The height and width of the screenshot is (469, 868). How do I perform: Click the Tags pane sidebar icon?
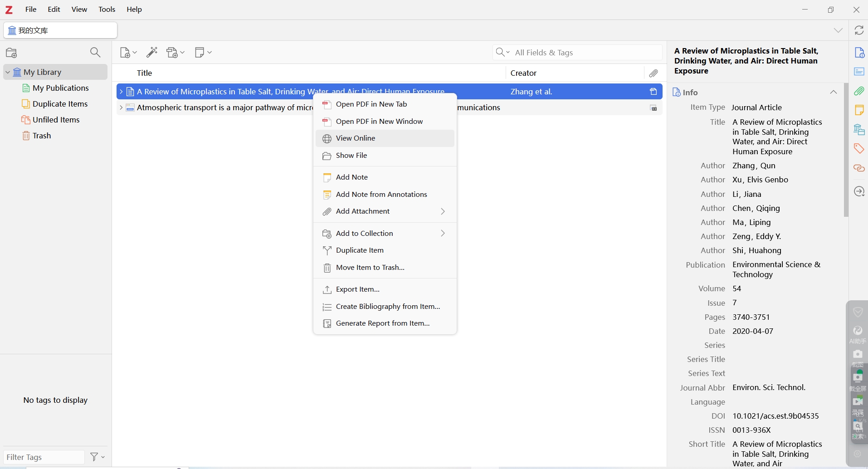coord(859,148)
